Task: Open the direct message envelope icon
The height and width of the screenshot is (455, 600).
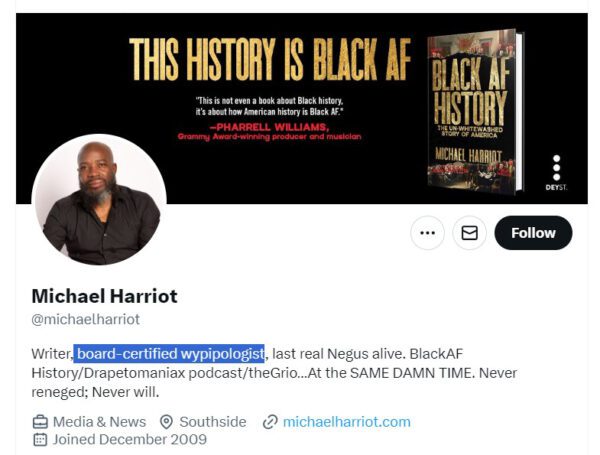Action: click(x=469, y=233)
